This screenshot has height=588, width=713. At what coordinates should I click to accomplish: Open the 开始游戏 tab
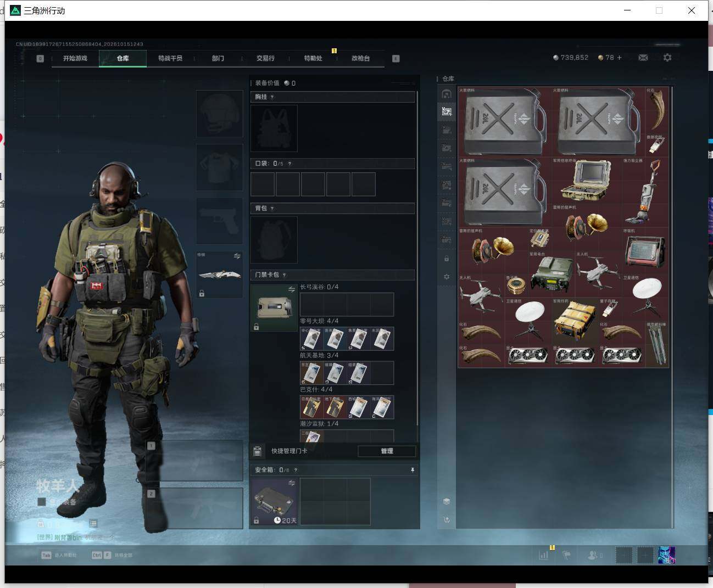tap(75, 58)
